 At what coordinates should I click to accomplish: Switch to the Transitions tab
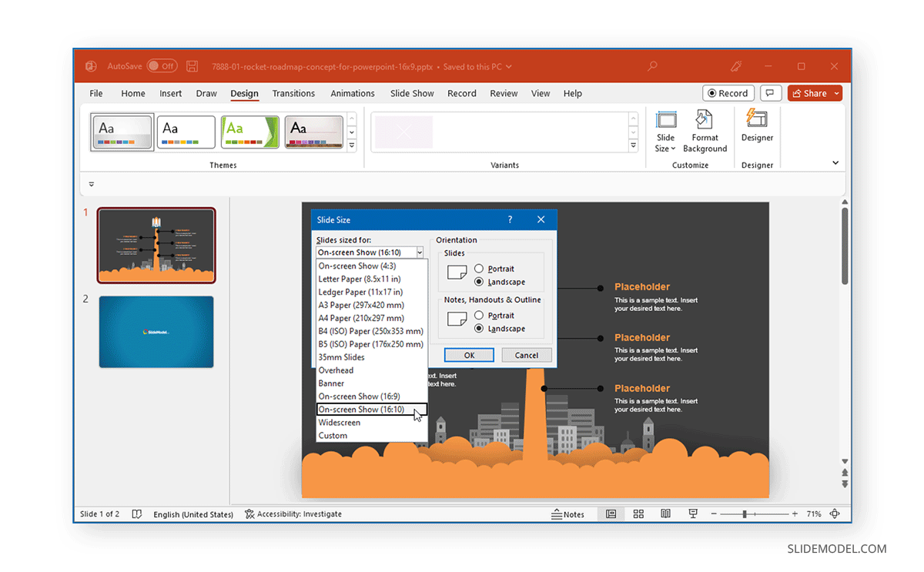293,93
